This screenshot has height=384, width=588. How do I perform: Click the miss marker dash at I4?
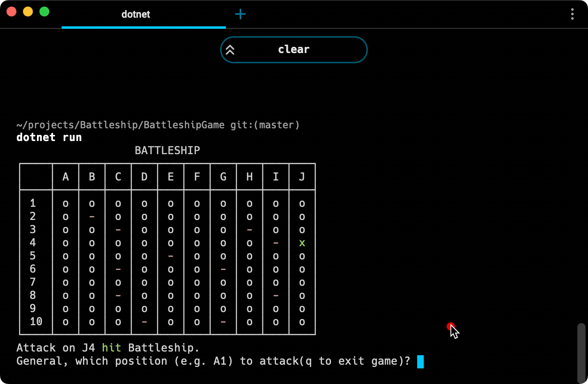(276, 243)
